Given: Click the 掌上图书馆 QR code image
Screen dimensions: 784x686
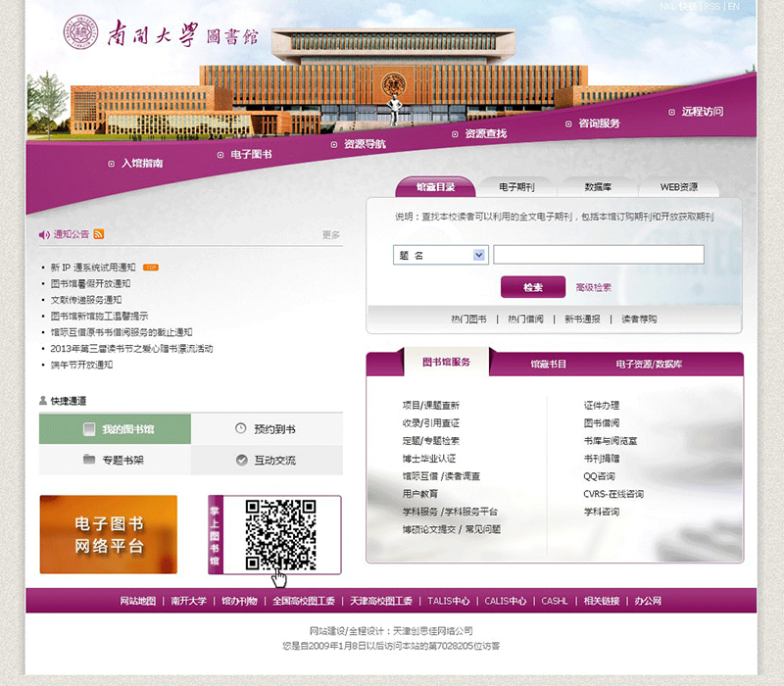Looking at the screenshot, I should coord(279,534).
